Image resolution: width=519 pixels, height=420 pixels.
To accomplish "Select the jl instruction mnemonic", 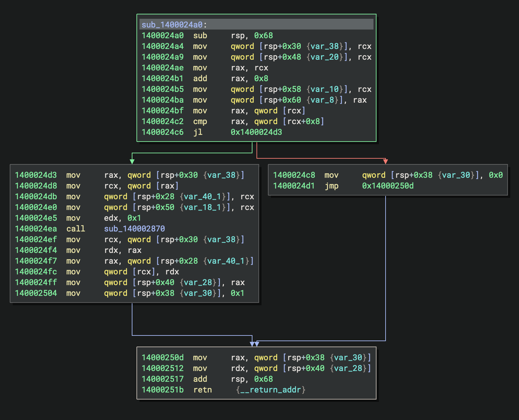I will click(198, 132).
